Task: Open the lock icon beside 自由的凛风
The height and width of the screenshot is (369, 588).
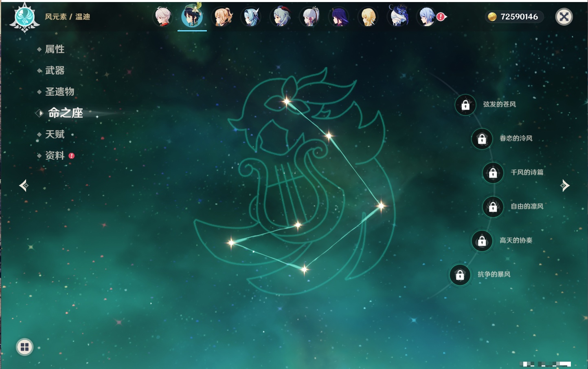Action: click(493, 207)
